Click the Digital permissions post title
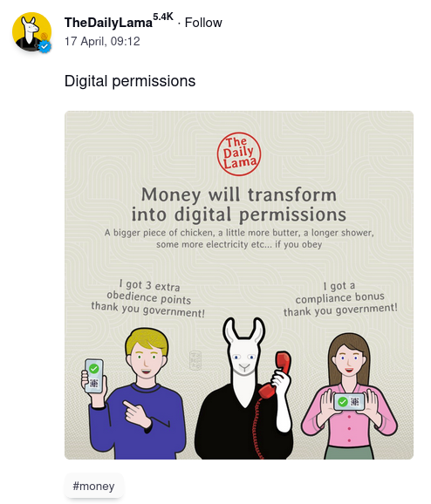 130,81
